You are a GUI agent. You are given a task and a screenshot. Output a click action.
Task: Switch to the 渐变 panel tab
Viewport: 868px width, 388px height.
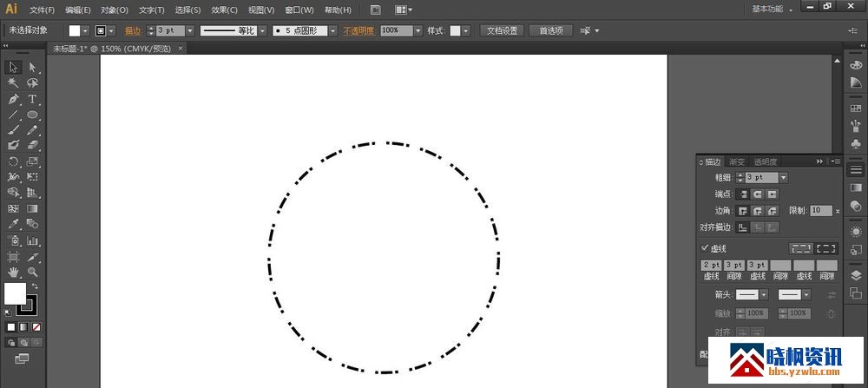(x=737, y=161)
